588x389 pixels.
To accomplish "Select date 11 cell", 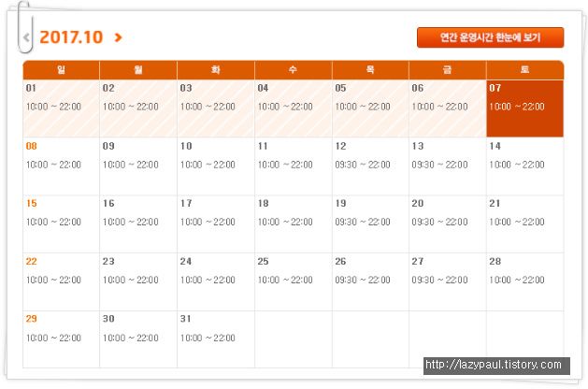I will tap(294, 166).
